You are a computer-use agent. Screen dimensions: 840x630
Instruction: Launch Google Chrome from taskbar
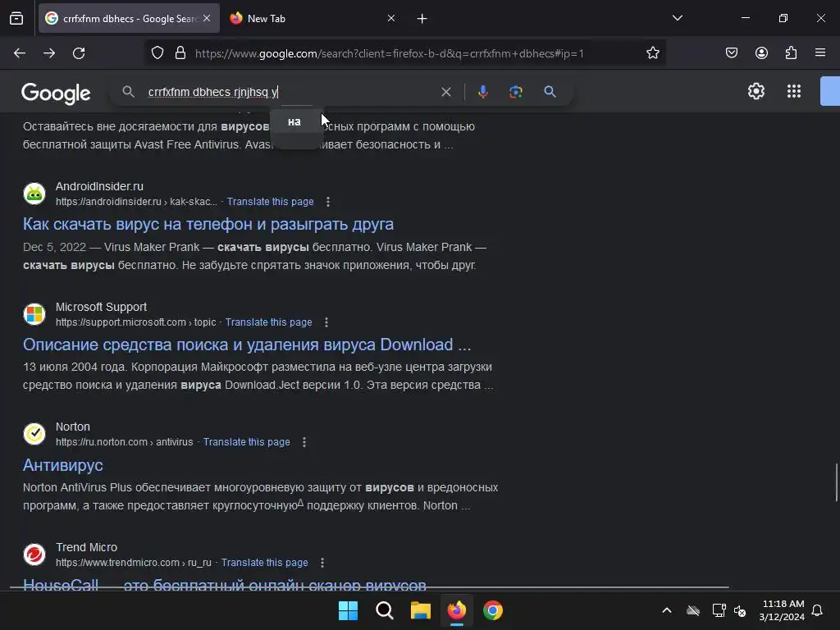(x=493, y=610)
